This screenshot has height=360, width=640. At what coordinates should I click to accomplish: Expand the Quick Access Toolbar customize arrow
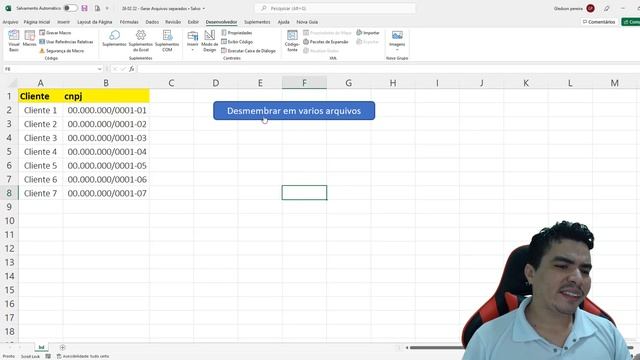[107, 8]
